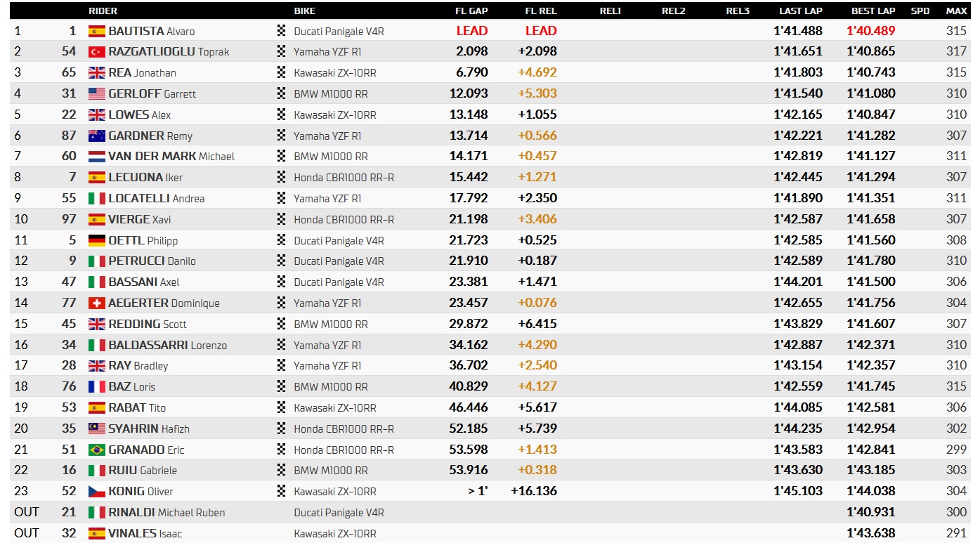The width and height of the screenshot is (980, 543).
Task: Click FL GAP value 12.093
Action: [469, 93]
